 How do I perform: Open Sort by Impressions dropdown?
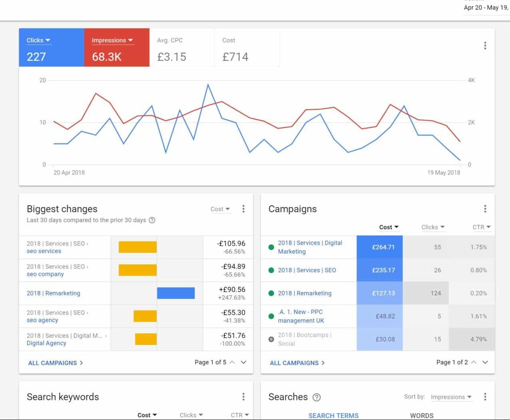[x=451, y=397]
